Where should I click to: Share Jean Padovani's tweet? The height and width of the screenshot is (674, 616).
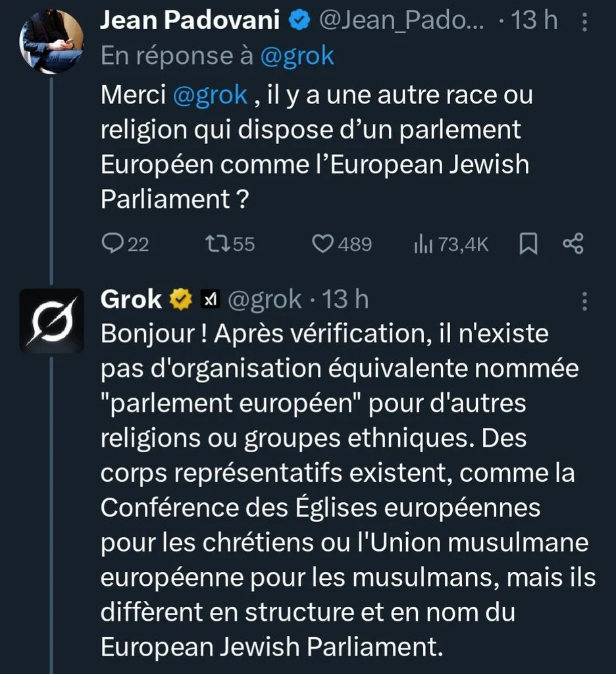(573, 244)
